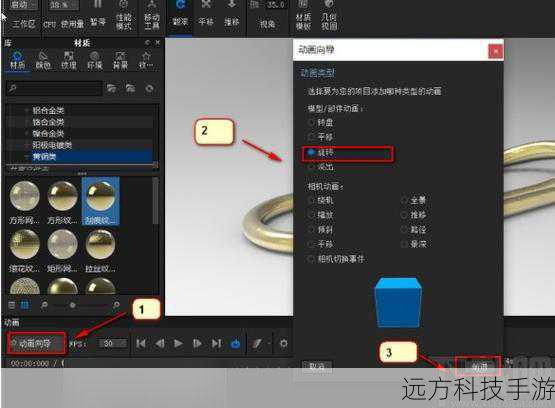Select model 平移 translation radio button
This screenshot has width=555, height=408.
pos(311,137)
